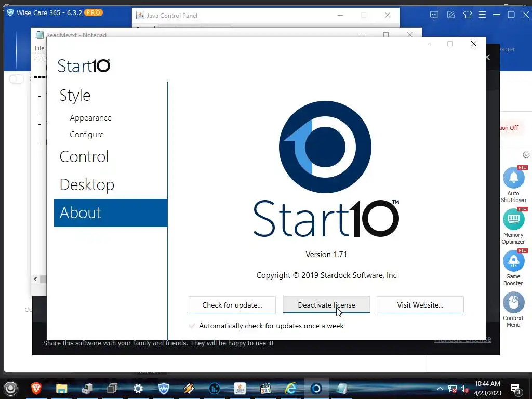The height and width of the screenshot is (399, 532).
Task: Open the Desktop section in Start10
Action: click(87, 184)
